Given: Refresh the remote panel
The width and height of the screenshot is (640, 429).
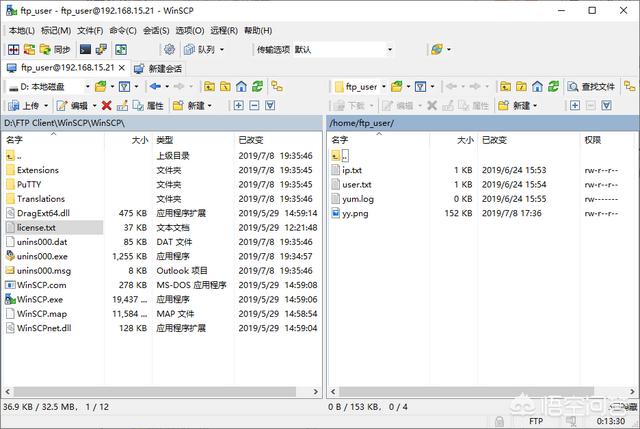Looking at the screenshot, I should coord(553,86).
